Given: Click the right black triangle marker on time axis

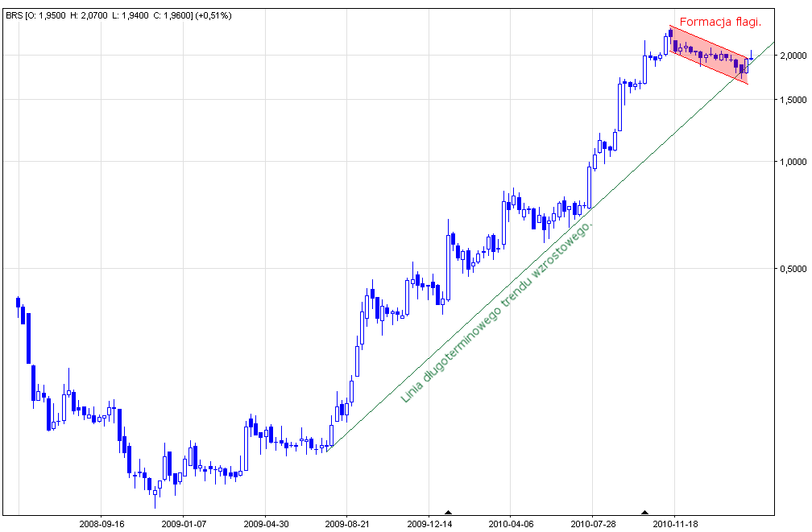Looking at the screenshot, I should point(644,512).
